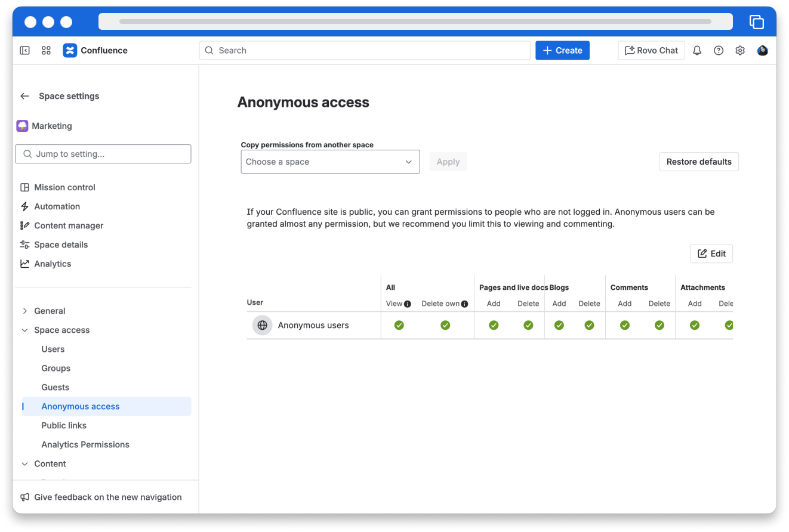Click the View permission checkmark for Anonymous users
789x532 pixels.
(x=399, y=325)
